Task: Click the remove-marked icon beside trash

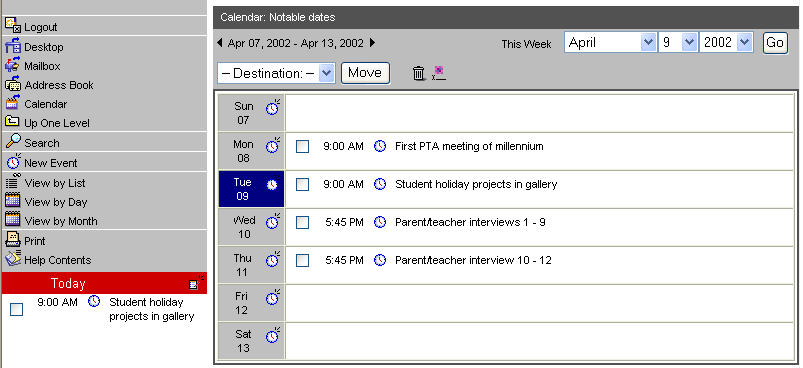Action: click(438, 73)
